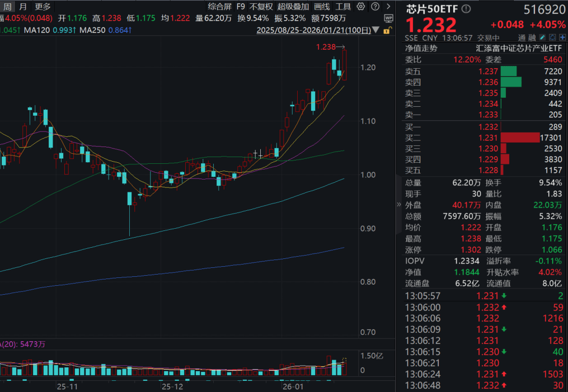Open the 更多 period options

(x=43, y=7)
